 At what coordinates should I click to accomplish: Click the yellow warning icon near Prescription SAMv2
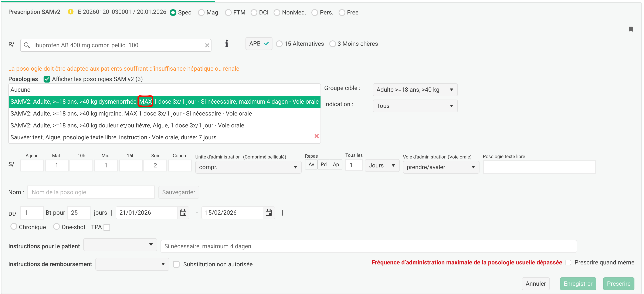click(x=71, y=12)
